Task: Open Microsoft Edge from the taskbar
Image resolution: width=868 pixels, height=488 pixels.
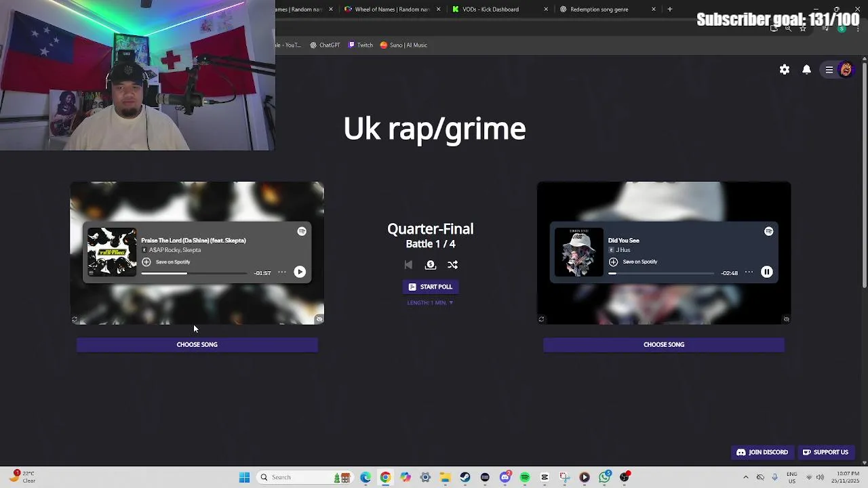Action: [366, 477]
